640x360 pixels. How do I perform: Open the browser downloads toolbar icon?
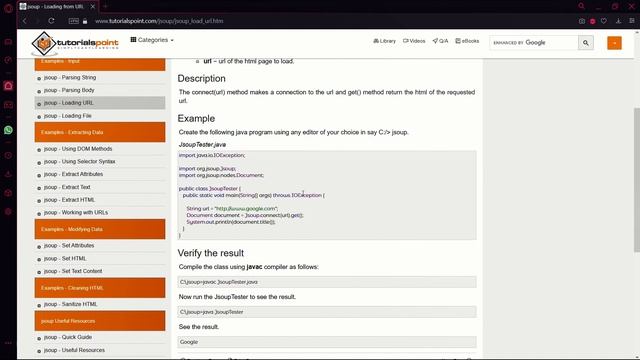618,21
